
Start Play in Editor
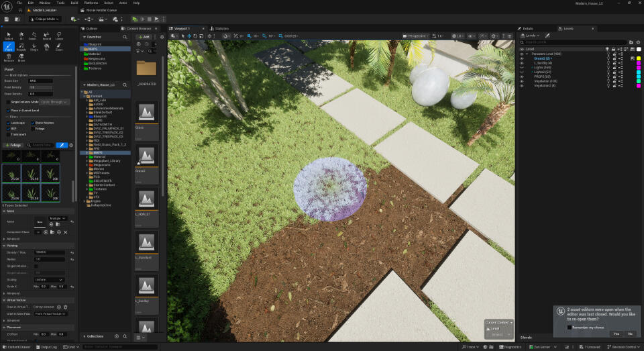click(x=135, y=19)
